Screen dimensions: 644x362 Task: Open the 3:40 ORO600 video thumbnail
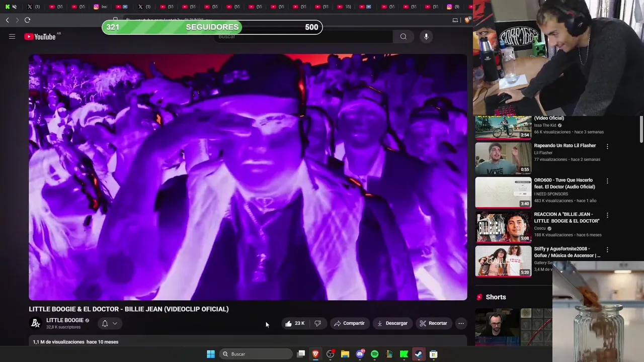503,192
